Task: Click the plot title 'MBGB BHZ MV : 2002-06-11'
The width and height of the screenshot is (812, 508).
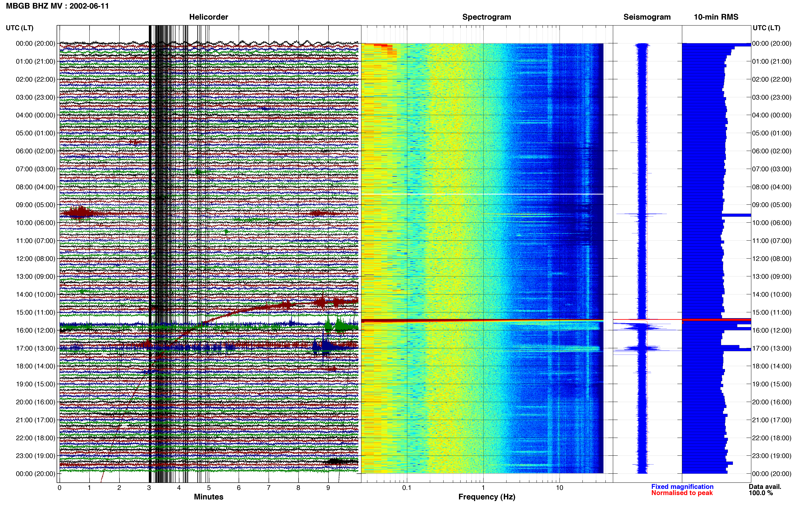Action: (57, 6)
